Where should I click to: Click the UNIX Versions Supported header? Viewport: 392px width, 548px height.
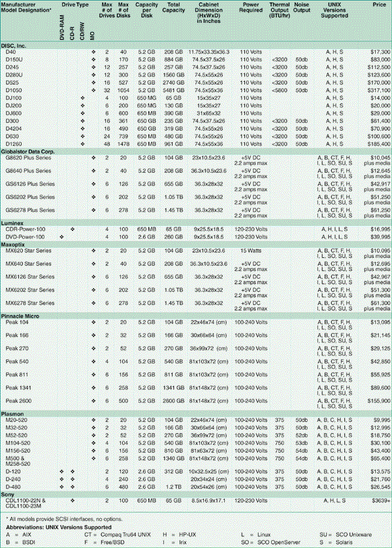pos(335,10)
